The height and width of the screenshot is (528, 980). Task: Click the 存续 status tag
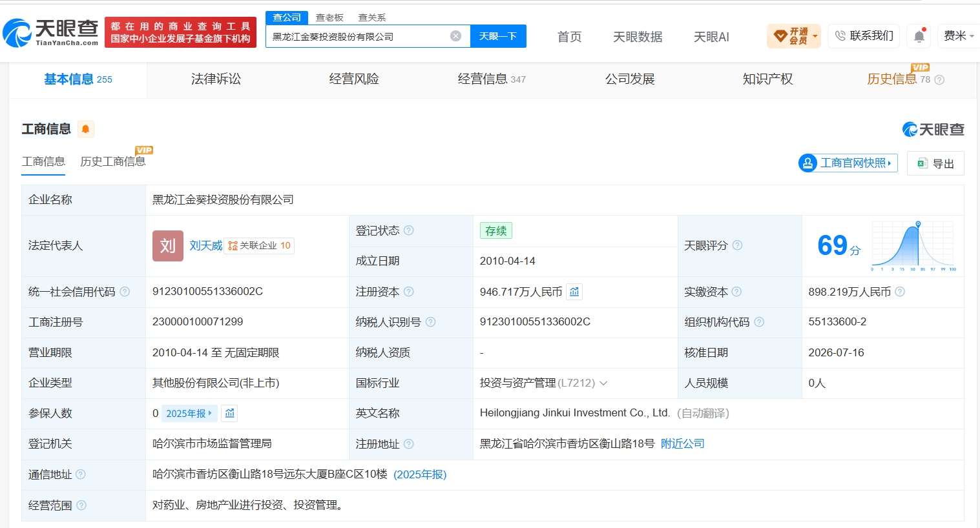[495, 231]
